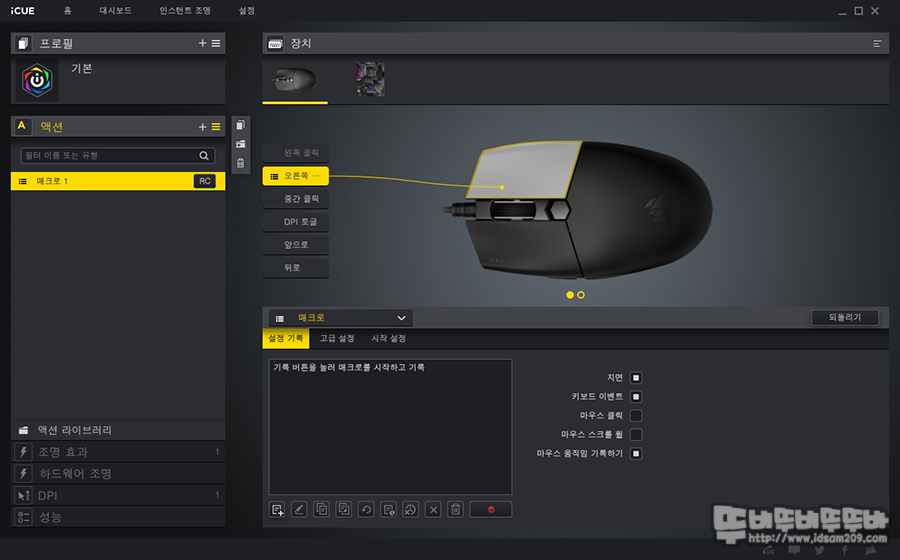This screenshot has height=560, width=900.
Task: Select the DPI 토글 mouse button
Action: click(x=296, y=222)
